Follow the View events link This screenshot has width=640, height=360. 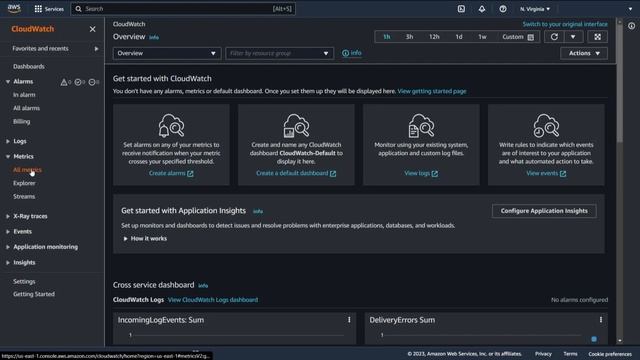tap(546, 173)
